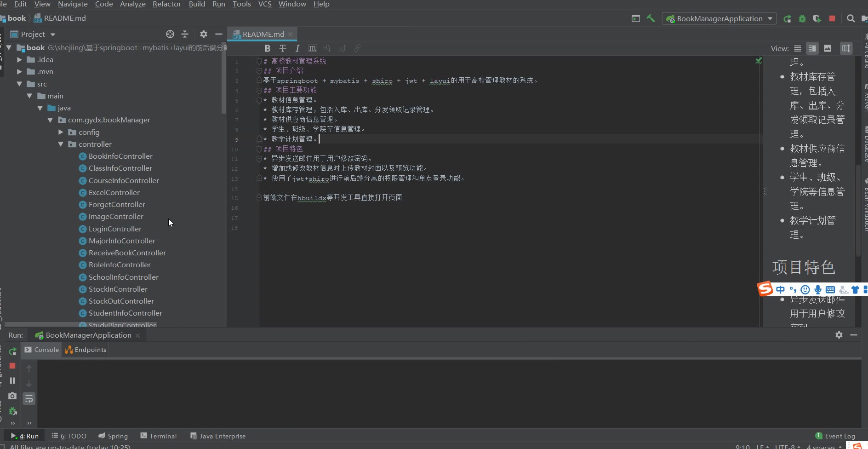Expand the .idea folder
Screen dimensions: 868x449
(19, 59)
